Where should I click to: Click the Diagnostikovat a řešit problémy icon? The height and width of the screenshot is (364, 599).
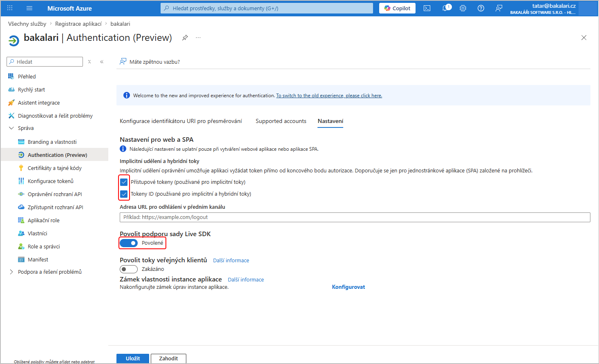click(11, 116)
